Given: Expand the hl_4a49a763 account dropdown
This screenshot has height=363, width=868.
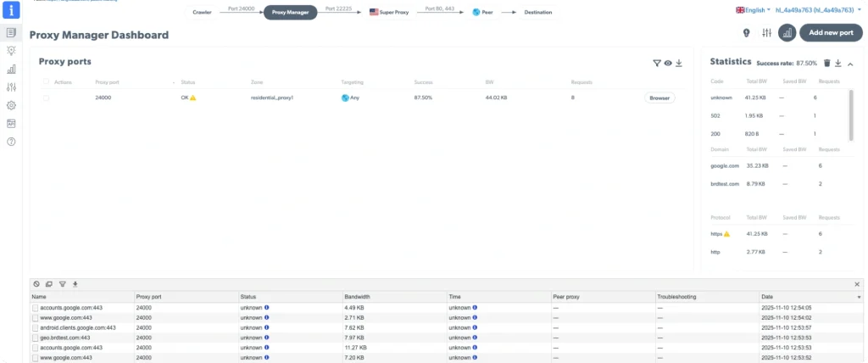Looking at the screenshot, I should (817, 10).
